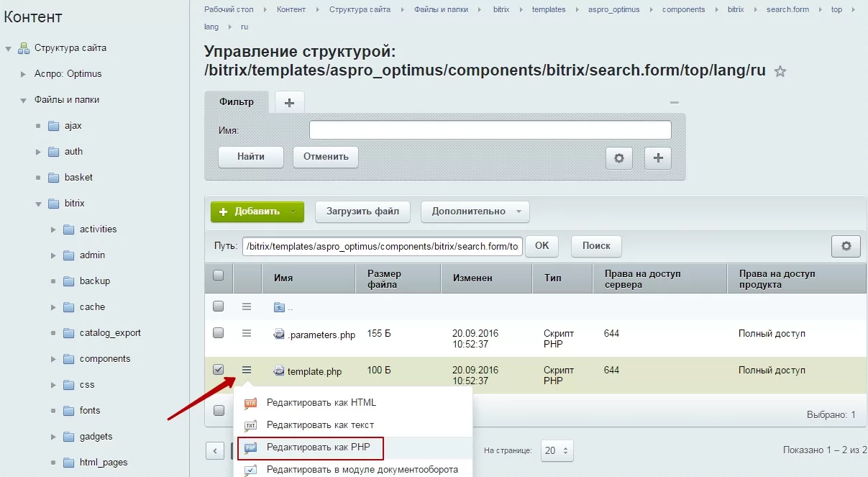Open the hamburger menu for template.php row
The width and height of the screenshot is (868, 477).
pos(247,370)
